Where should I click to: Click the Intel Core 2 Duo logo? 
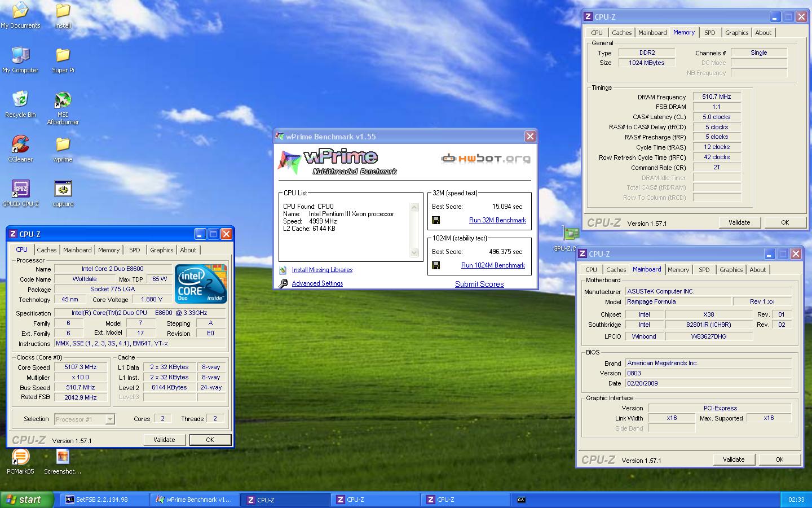pos(201,283)
